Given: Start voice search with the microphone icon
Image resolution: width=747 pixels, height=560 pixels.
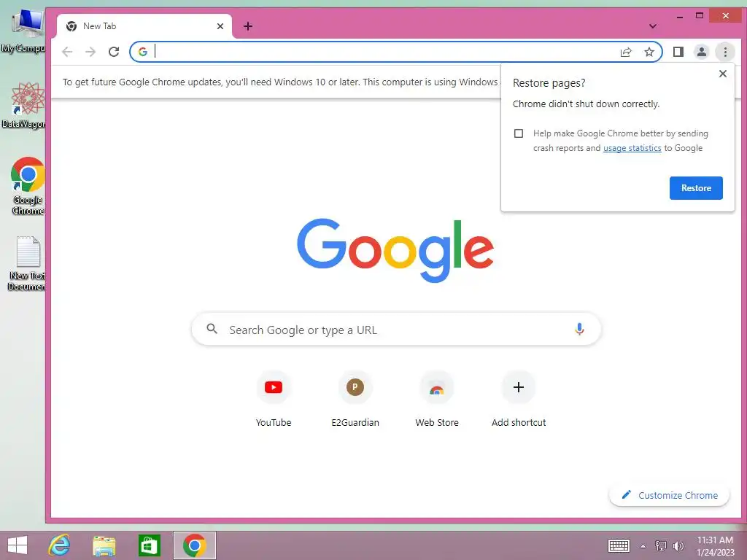Looking at the screenshot, I should click(x=579, y=329).
